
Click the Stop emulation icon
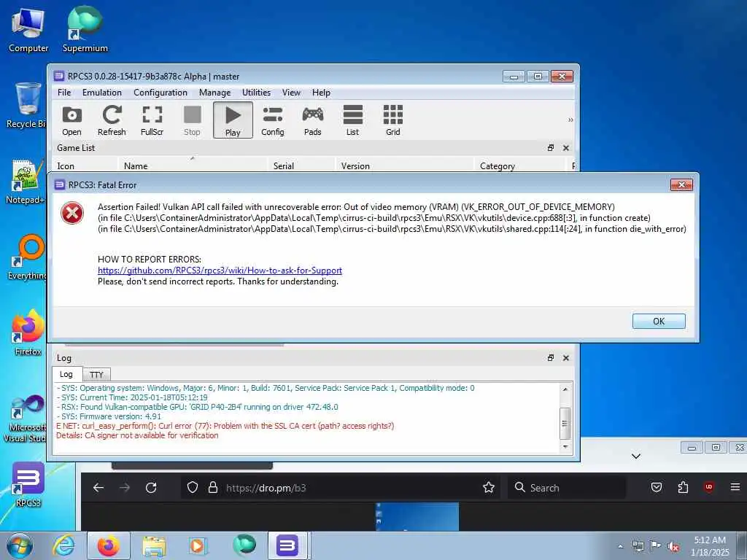click(x=192, y=120)
